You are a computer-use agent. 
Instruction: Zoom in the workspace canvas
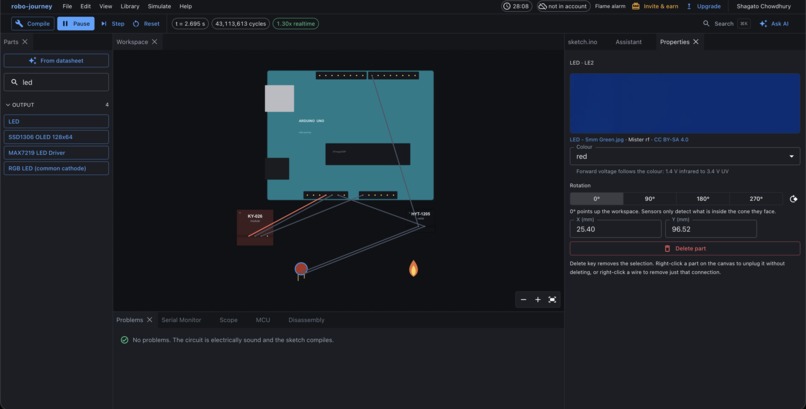tap(538, 300)
